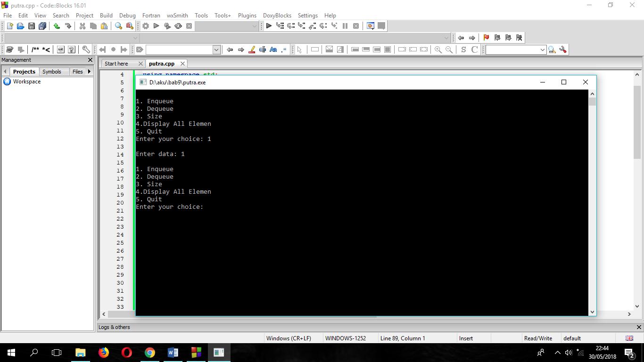Save the current file with floppy icon
This screenshot has width=644, height=362.
pos(31,26)
